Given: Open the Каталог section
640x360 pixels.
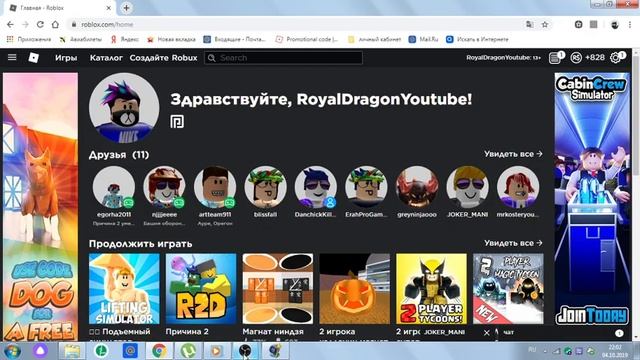Looking at the screenshot, I should (x=106, y=58).
